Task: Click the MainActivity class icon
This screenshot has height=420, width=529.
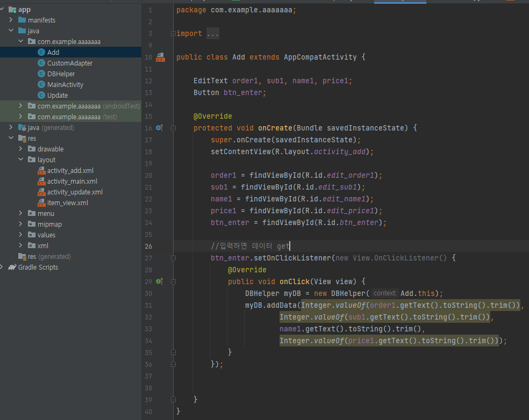Action: click(41, 85)
